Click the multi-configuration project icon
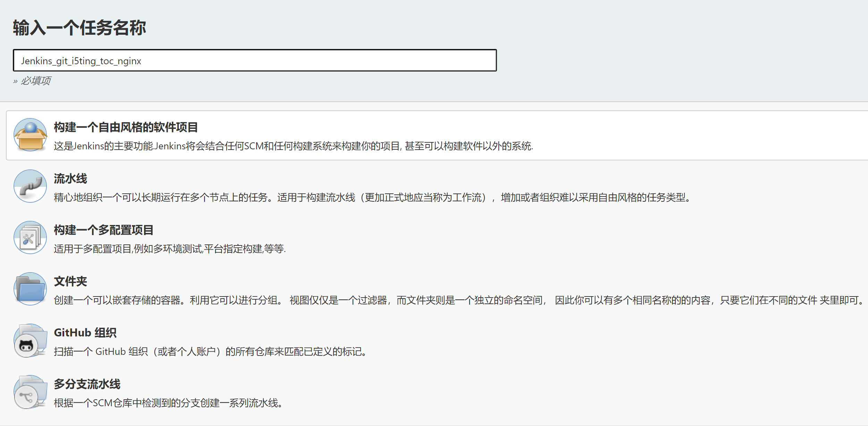The height and width of the screenshot is (426, 868). pos(30,237)
